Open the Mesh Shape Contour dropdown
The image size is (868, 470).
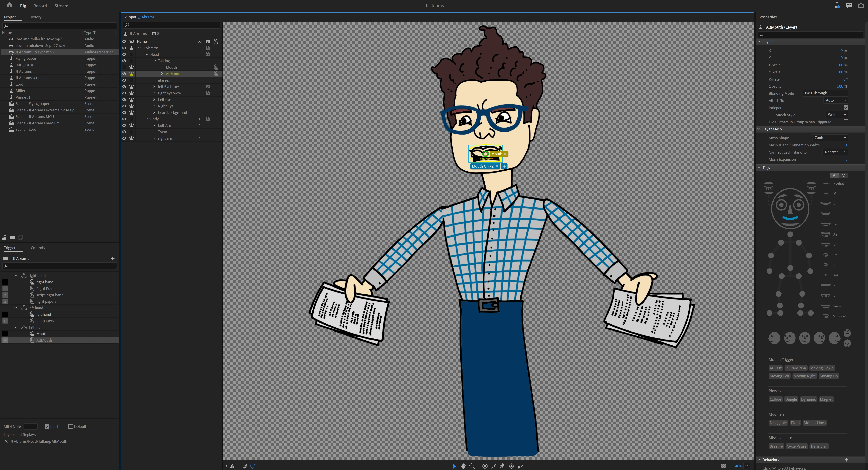tap(830, 138)
